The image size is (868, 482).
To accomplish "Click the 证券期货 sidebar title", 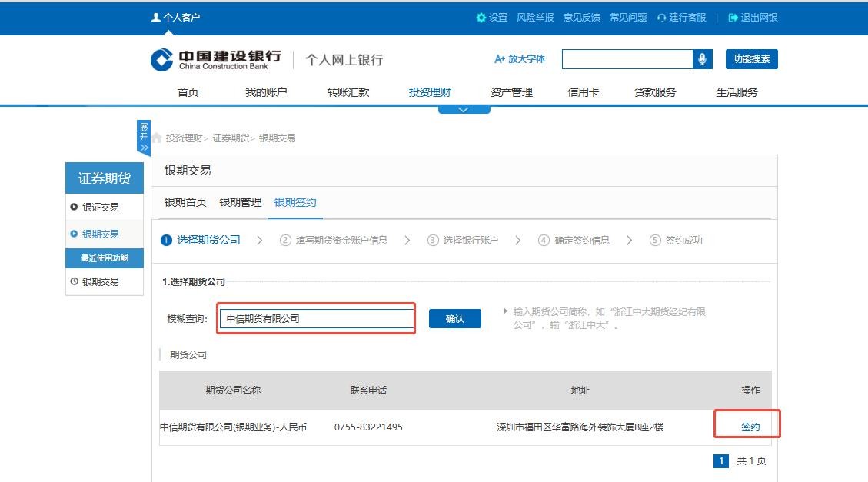I will (105, 178).
